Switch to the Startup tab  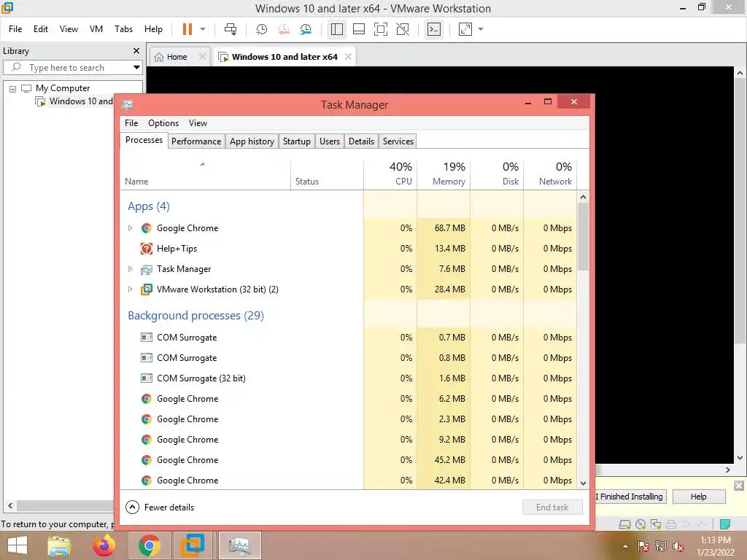point(297,141)
